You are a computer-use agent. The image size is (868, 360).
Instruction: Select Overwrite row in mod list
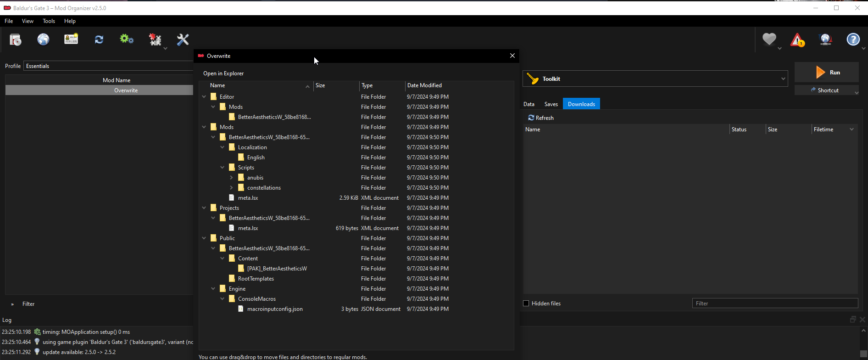(x=99, y=90)
